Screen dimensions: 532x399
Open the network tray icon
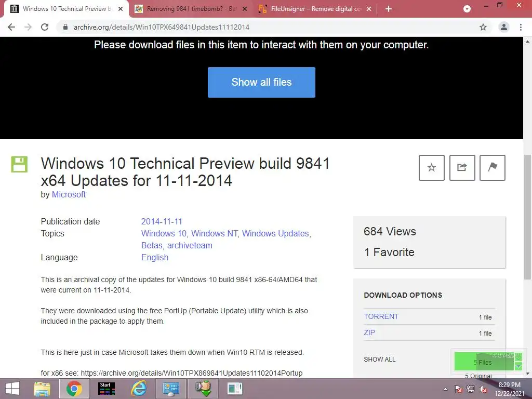471,389
